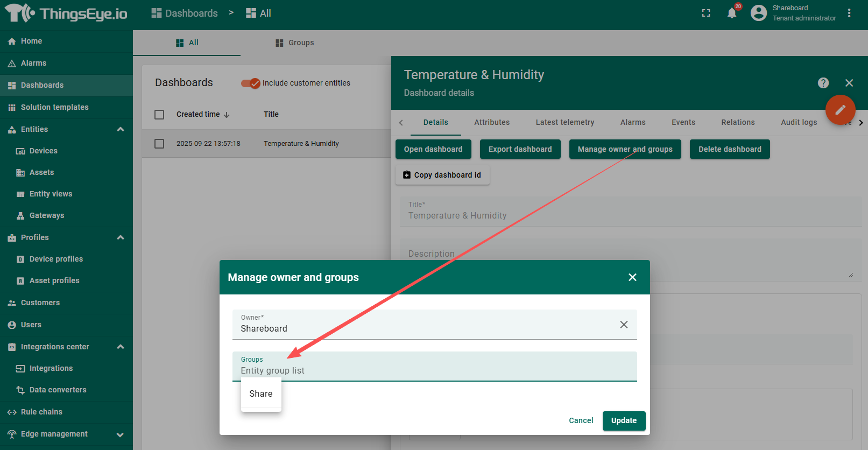Click the pencil edit floating button
The height and width of the screenshot is (450, 868).
[840, 110]
